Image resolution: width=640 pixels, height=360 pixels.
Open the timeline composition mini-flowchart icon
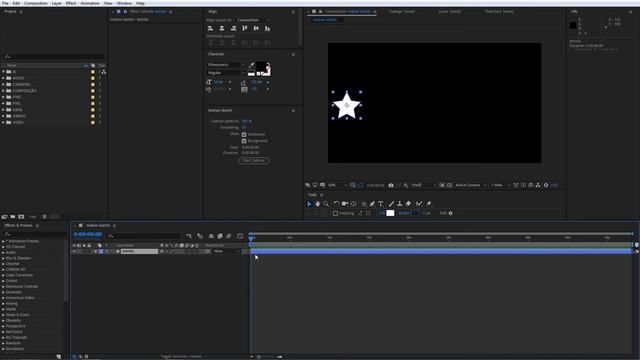[x=189, y=236]
